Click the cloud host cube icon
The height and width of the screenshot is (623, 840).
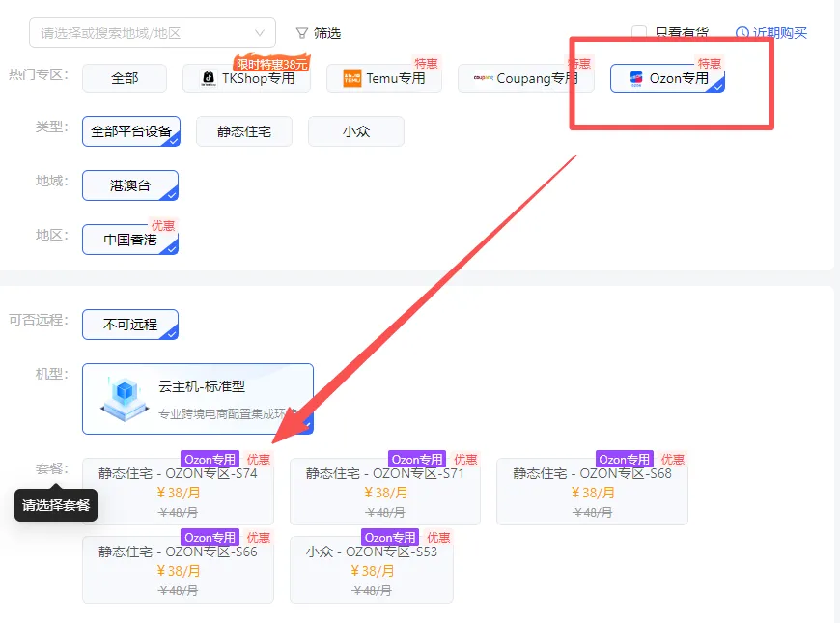coord(125,398)
